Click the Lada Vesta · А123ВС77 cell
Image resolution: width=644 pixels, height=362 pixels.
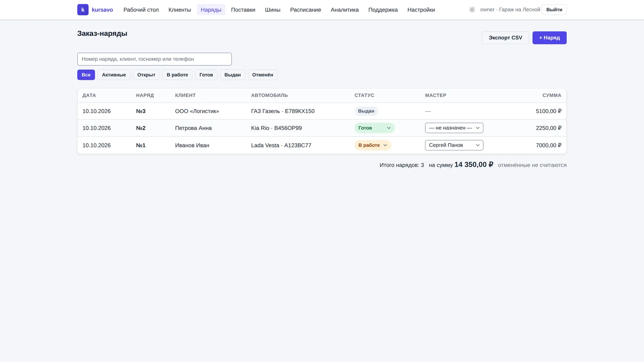[x=281, y=146]
